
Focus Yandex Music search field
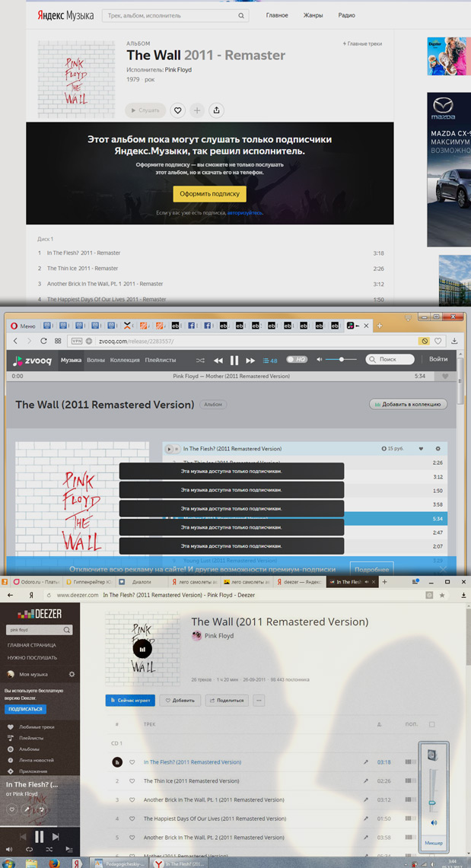(x=175, y=15)
